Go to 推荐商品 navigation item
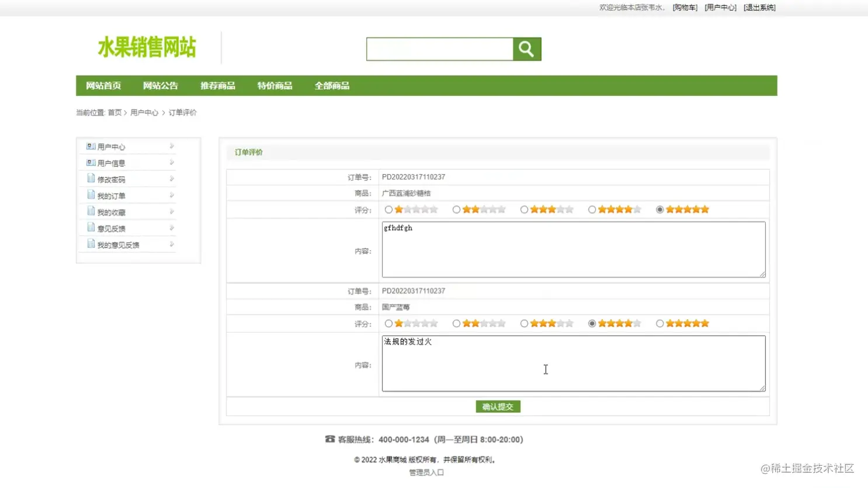The height and width of the screenshot is (488, 868). click(218, 86)
